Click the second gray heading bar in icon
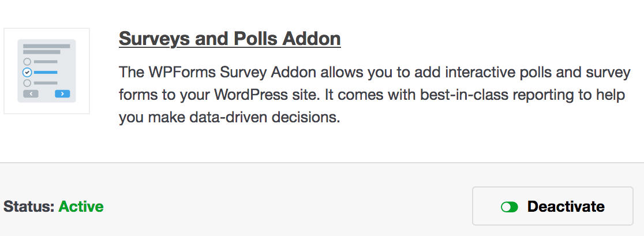644x236 pixels. (x=42, y=52)
